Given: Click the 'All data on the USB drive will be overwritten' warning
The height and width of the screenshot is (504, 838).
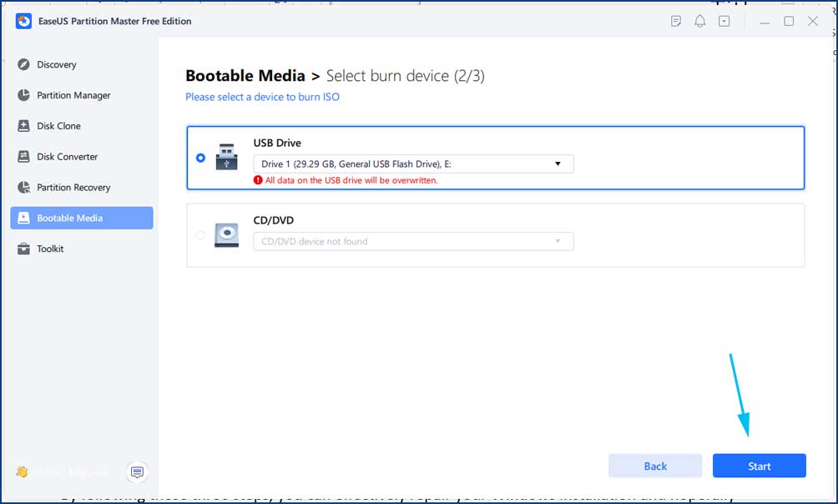Looking at the screenshot, I should 351,180.
